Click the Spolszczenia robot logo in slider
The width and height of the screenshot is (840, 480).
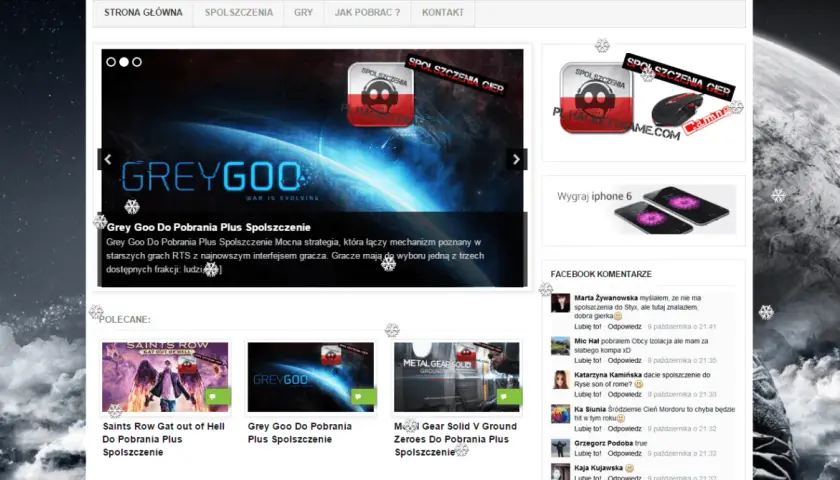pos(380,95)
